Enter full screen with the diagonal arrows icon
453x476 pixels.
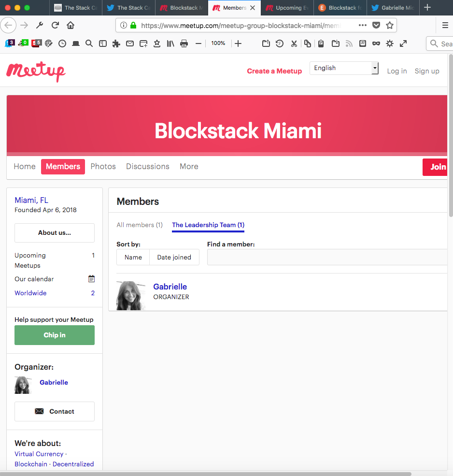click(403, 43)
